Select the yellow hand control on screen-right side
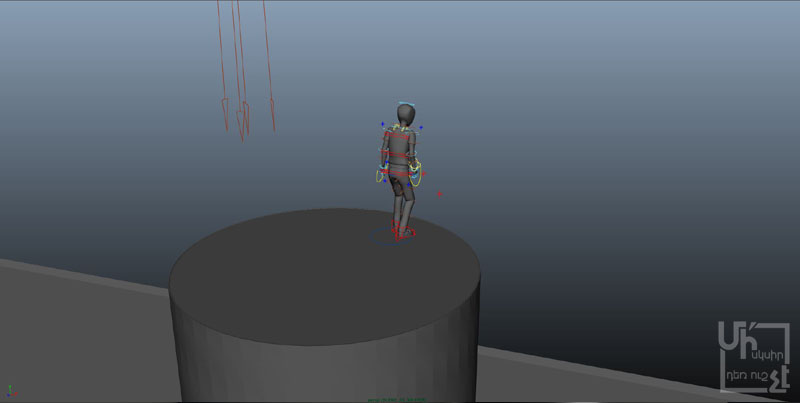Screen dimensions: 800x403 pos(418,175)
